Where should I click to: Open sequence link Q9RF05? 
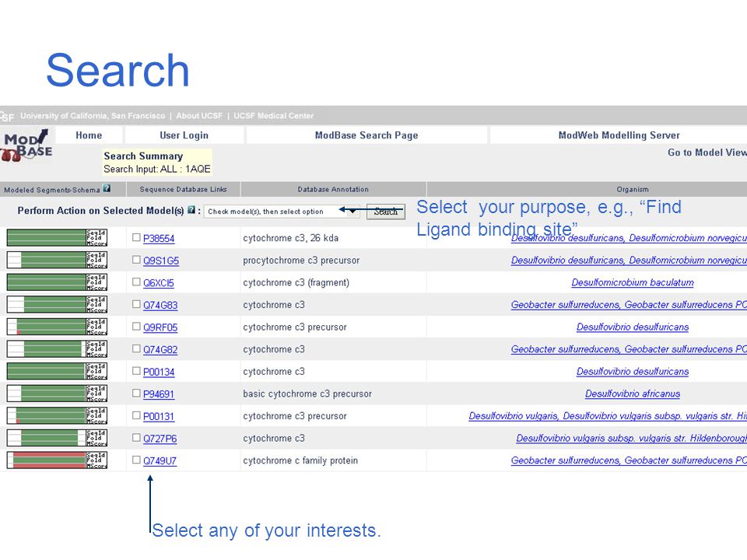(x=160, y=327)
